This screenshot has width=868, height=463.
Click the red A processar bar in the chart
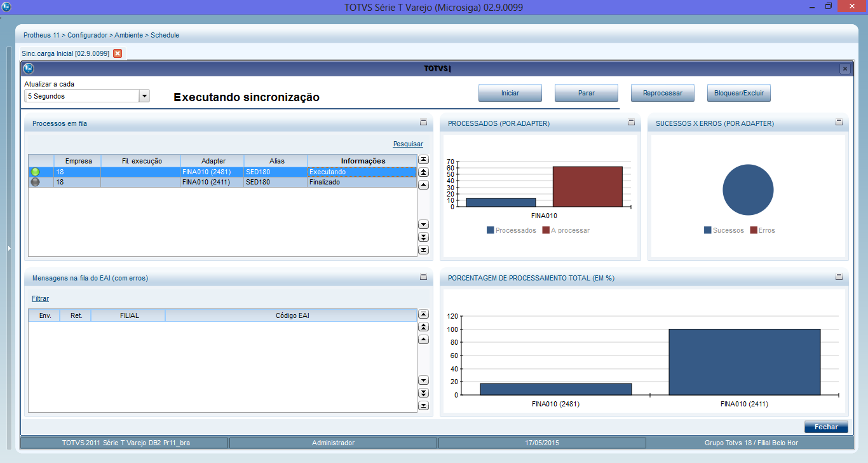click(x=587, y=186)
